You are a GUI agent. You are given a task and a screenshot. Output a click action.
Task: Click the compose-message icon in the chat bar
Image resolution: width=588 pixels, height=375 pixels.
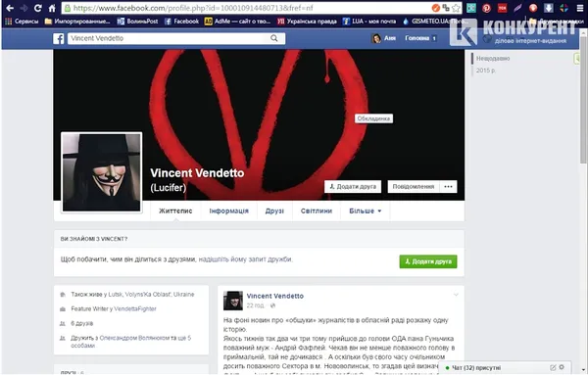553,367
